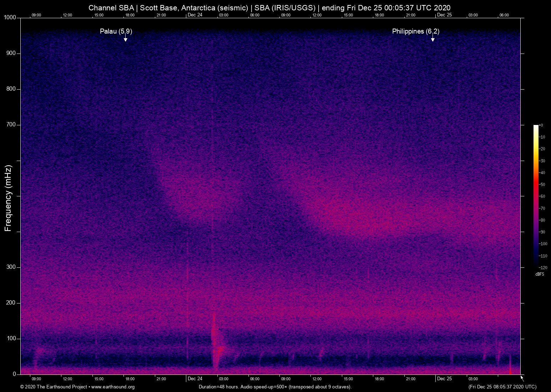Click the +0 label atop the color scale
Screen dimensions: 551x392
pos(541,125)
